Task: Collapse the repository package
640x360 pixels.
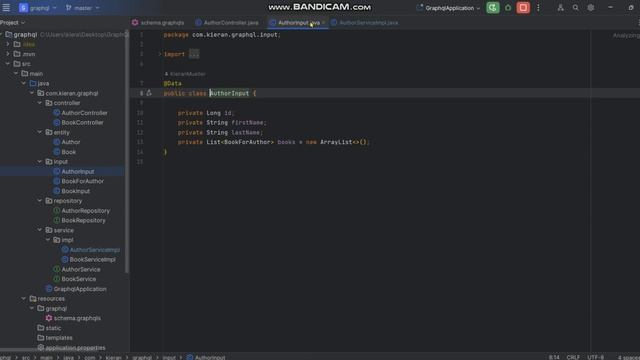Action: pyautogui.click(x=40, y=201)
